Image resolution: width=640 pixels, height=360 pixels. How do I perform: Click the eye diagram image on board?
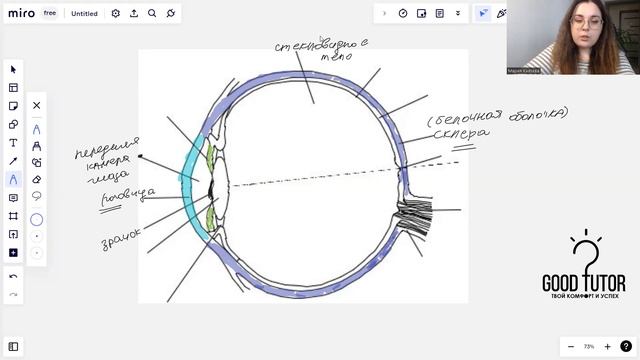pyautogui.click(x=303, y=176)
